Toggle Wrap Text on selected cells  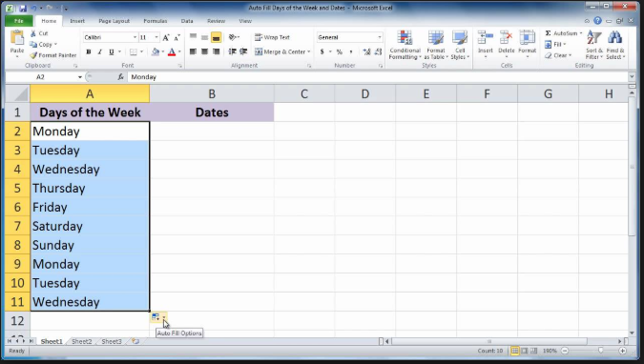click(x=272, y=37)
